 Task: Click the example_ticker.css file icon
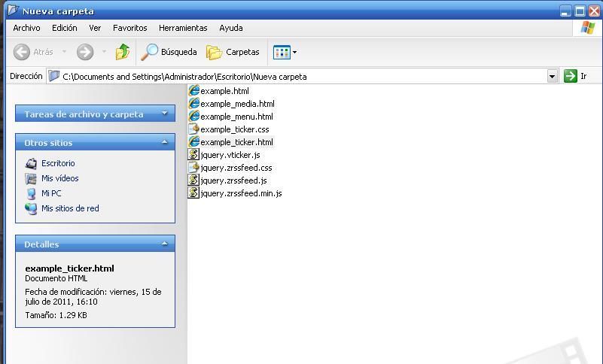pyautogui.click(x=193, y=129)
